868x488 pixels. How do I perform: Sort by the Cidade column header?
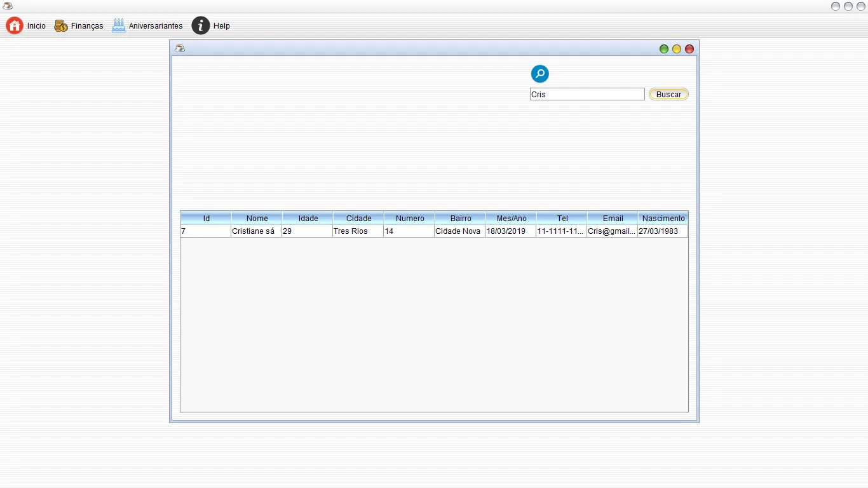358,218
